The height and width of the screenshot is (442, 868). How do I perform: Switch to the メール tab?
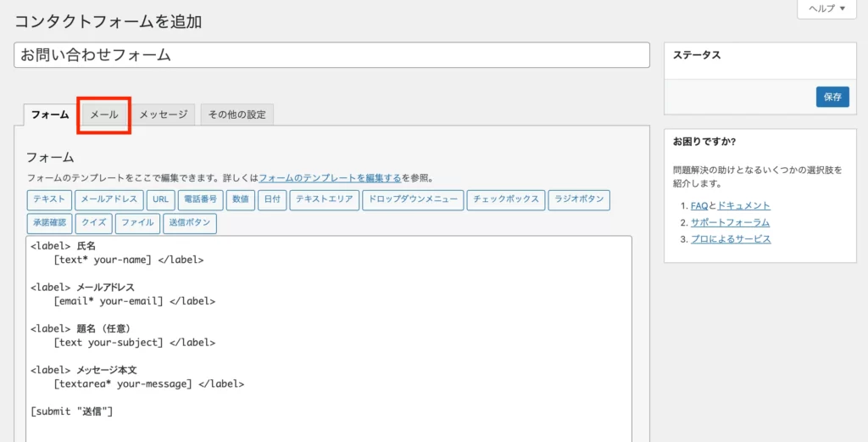point(104,115)
